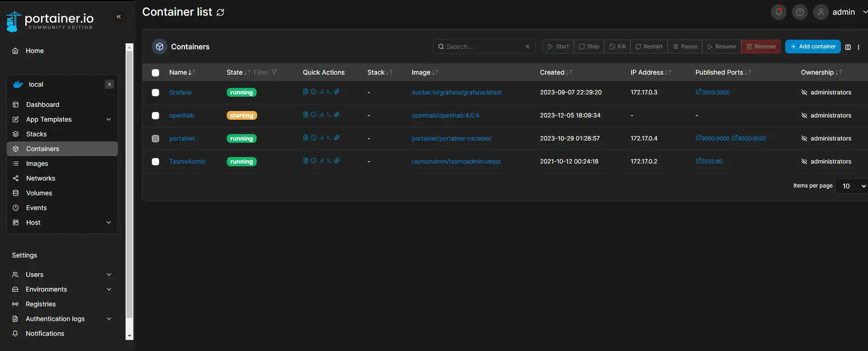
Task: Go to Home in sidebar
Action: pos(34,51)
